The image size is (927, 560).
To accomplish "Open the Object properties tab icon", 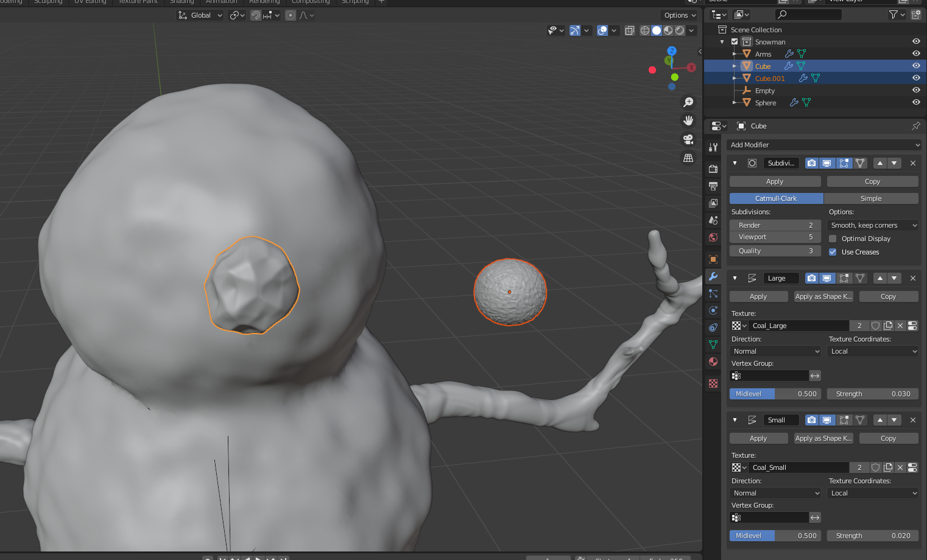I will pyautogui.click(x=713, y=259).
